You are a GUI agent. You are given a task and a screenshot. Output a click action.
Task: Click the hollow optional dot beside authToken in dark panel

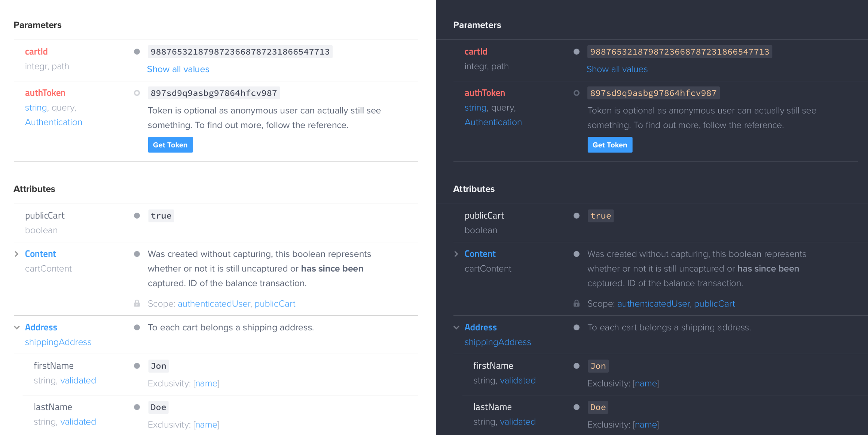(x=577, y=93)
